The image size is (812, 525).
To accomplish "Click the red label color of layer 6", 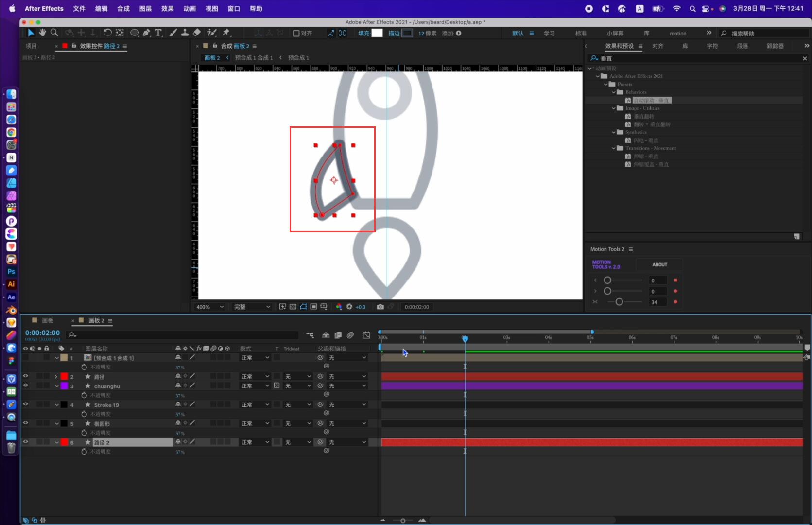I will (x=65, y=442).
